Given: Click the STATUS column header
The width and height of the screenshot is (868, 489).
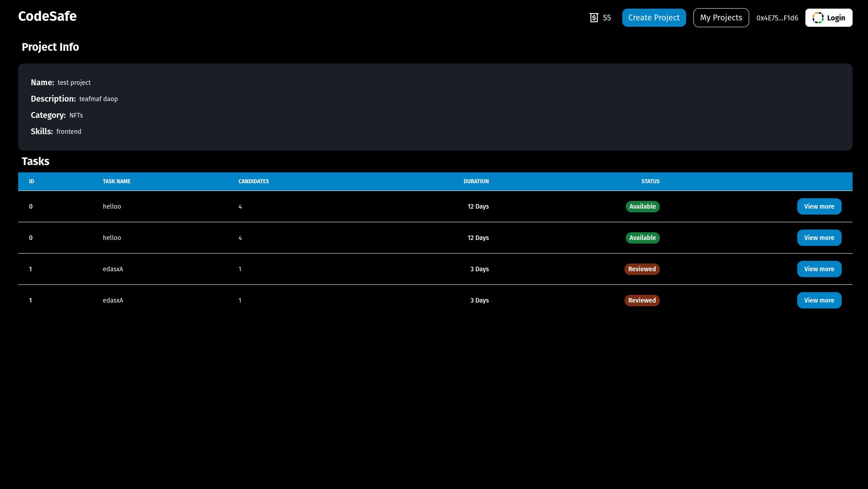Looking at the screenshot, I should coord(650,181).
